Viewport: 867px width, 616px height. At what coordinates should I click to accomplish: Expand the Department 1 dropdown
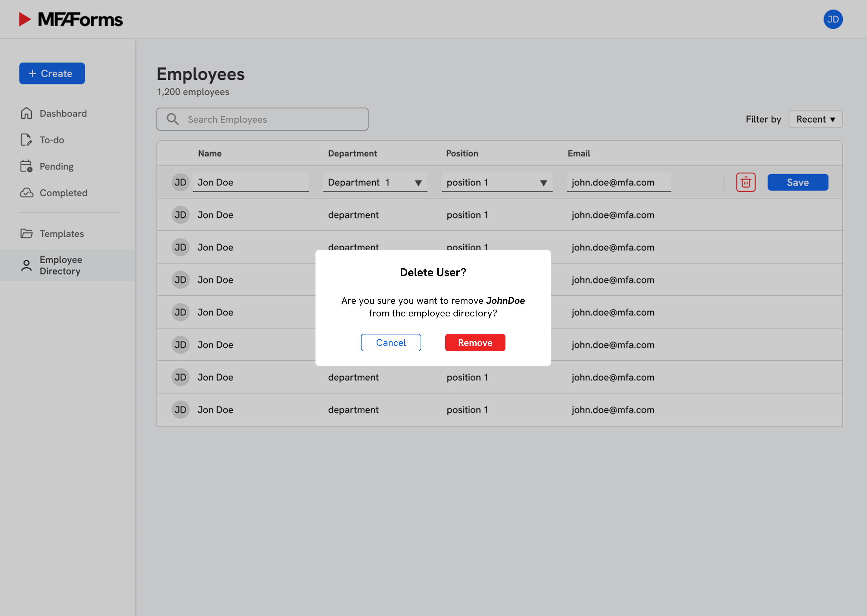click(x=418, y=183)
